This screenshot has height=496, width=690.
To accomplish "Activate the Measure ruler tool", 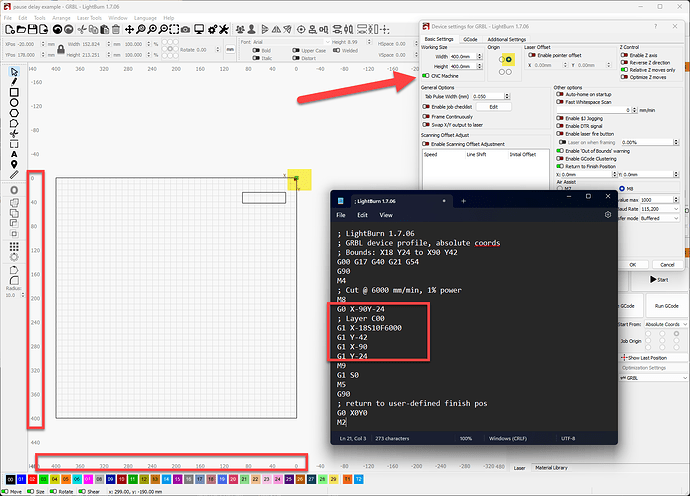I will (14, 175).
